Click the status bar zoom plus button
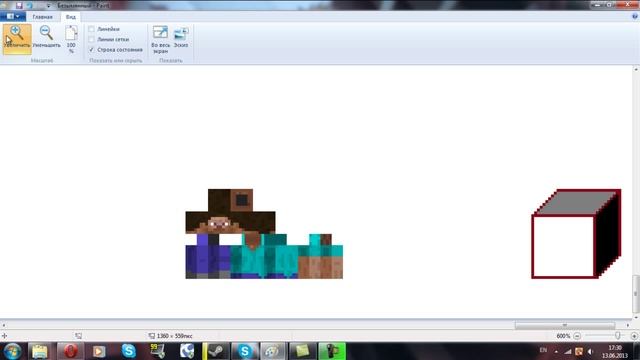This screenshot has height=360, width=640. coord(634,336)
